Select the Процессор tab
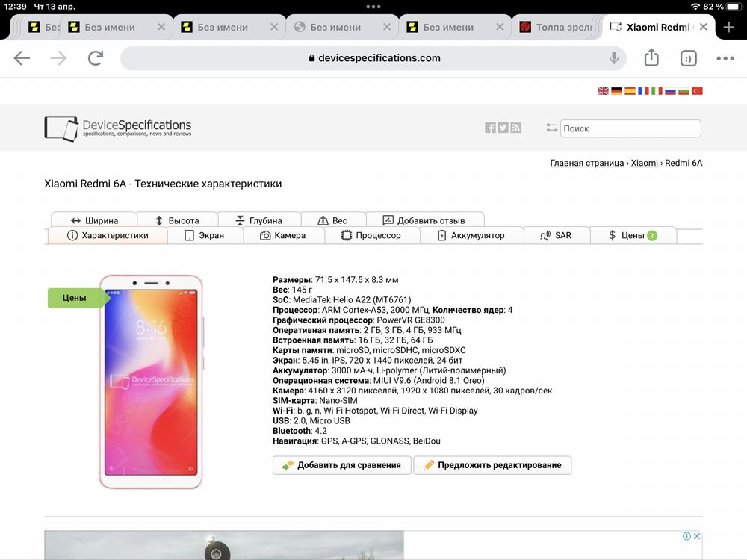 pyautogui.click(x=371, y=235)
